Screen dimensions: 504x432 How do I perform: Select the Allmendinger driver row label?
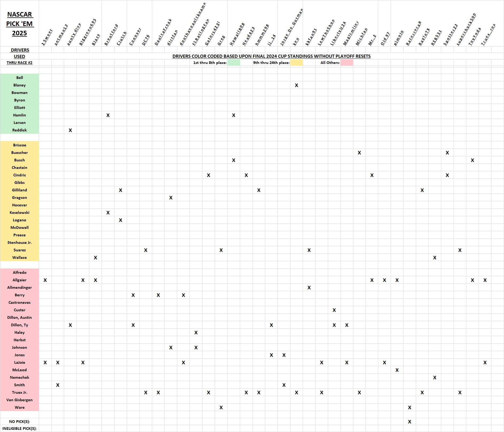20,287
